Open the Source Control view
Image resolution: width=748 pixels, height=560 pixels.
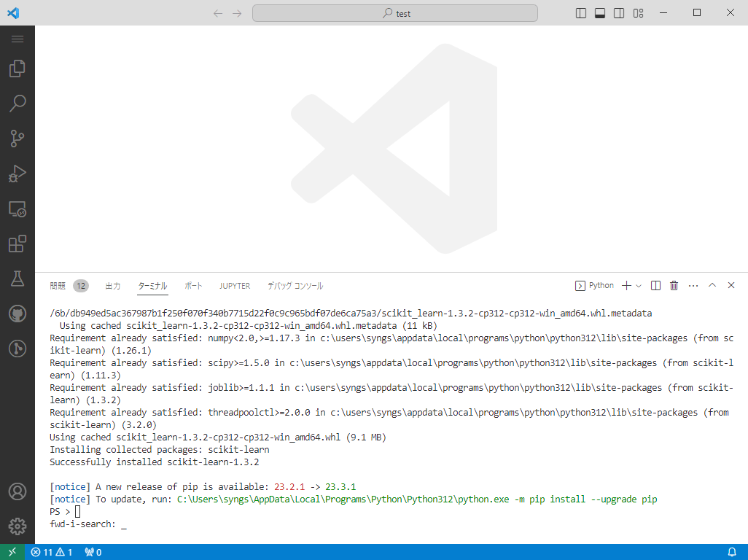click(17, 139)
